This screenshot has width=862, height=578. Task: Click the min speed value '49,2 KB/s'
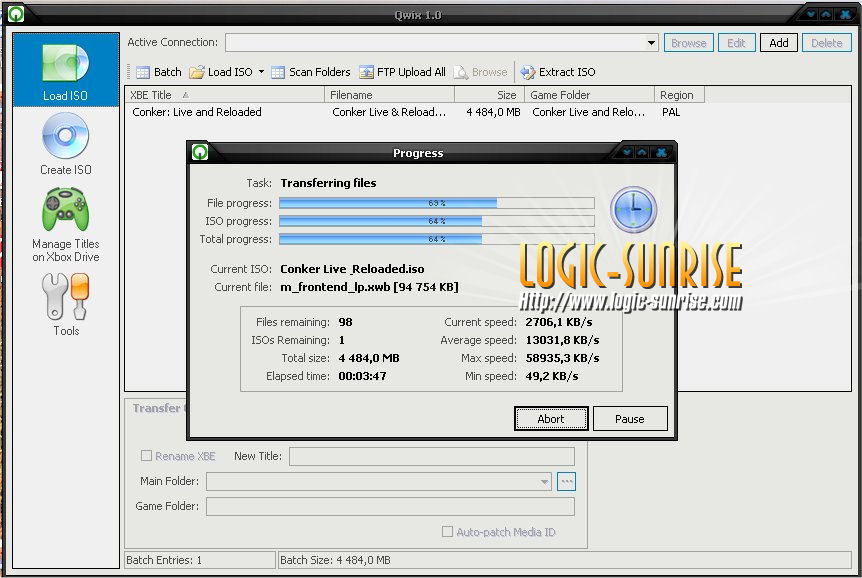552,376
